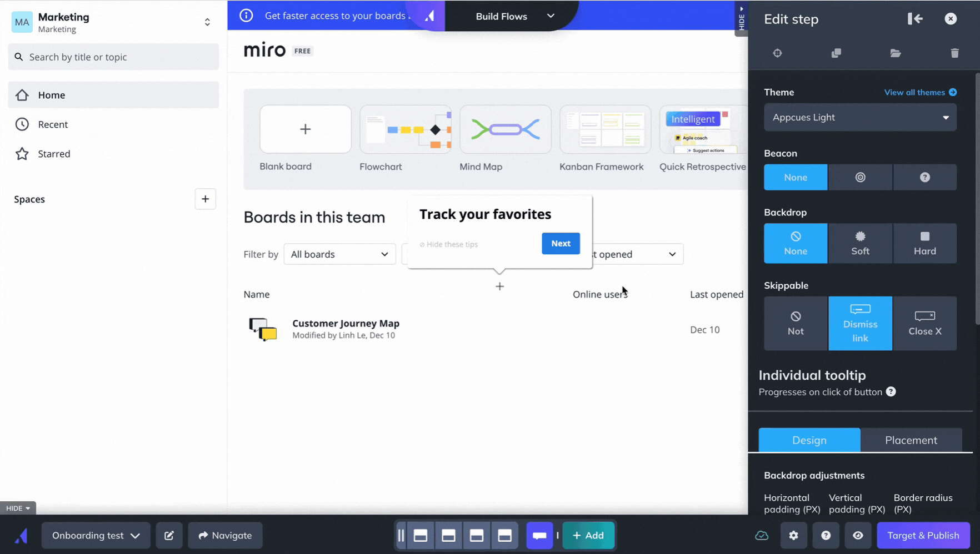Select the tooltip step icon in bottom toolbar
This screenshot has width=980, height=554.
(x=539, y=535)
